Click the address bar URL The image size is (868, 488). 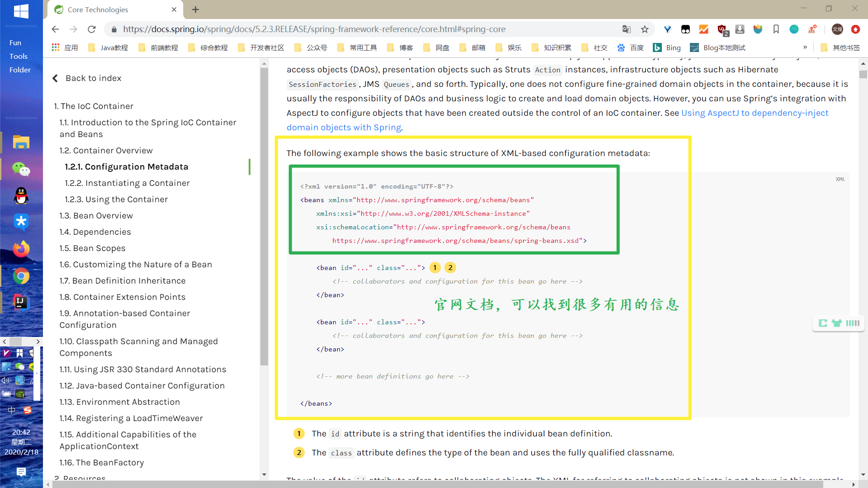click(x=314, y=29)
